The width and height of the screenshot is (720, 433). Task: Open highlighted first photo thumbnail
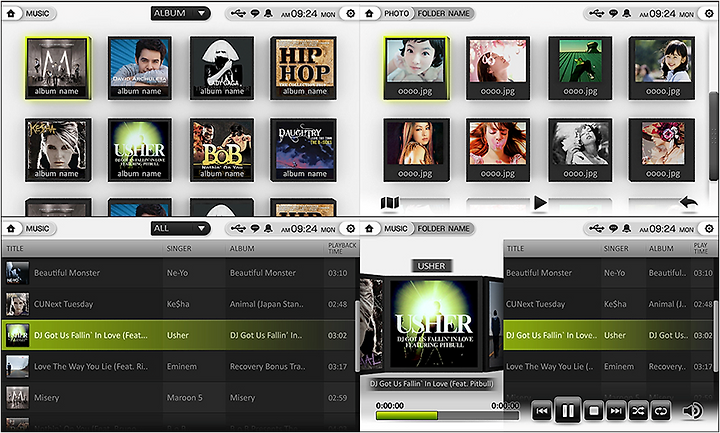click(x=416, y=67)
